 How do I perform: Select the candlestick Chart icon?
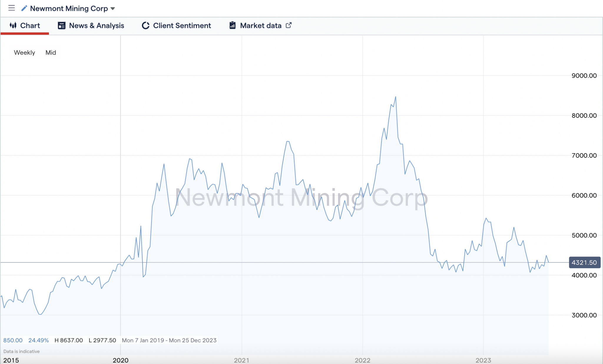pyautogui.click(x=13, y=26)
